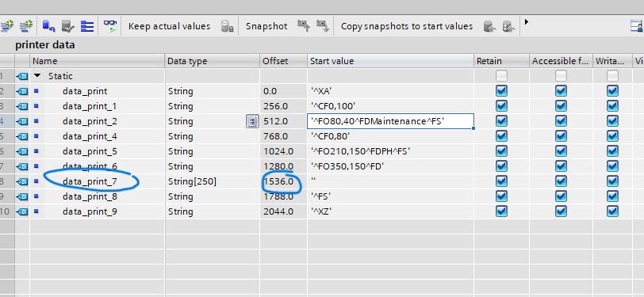Viewport: 644px width, 297px height.
Task: Uncheck Accessible checkbox for data_print_1
Action: tap(561, 106)
